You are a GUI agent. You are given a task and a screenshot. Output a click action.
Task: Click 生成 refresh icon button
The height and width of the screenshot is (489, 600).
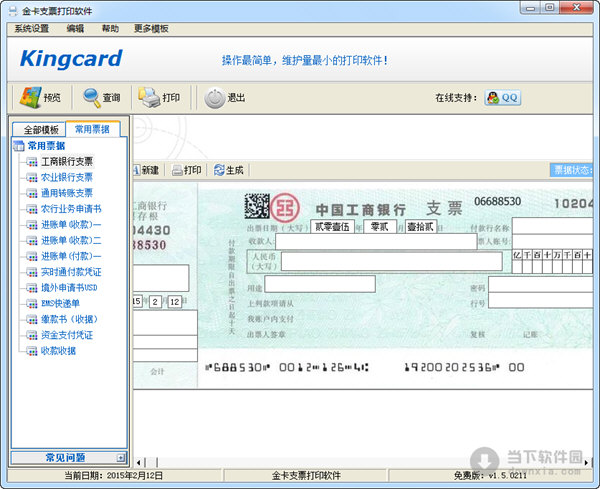(x=228, y=170)
